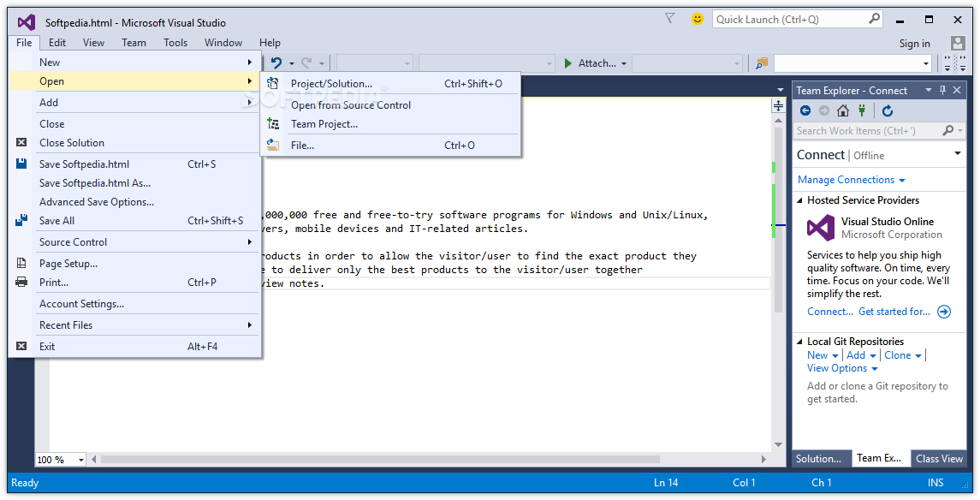980x500 pixels.
Task: Click the green Connect plug icon
Action: pyautogui.click(x=863, y=110)
